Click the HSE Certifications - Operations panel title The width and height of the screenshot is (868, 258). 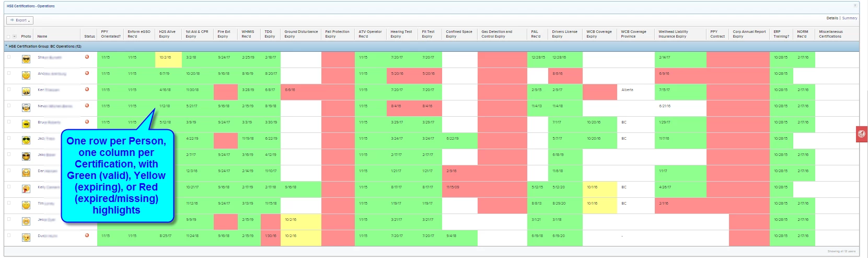click(x=31, y=6)
